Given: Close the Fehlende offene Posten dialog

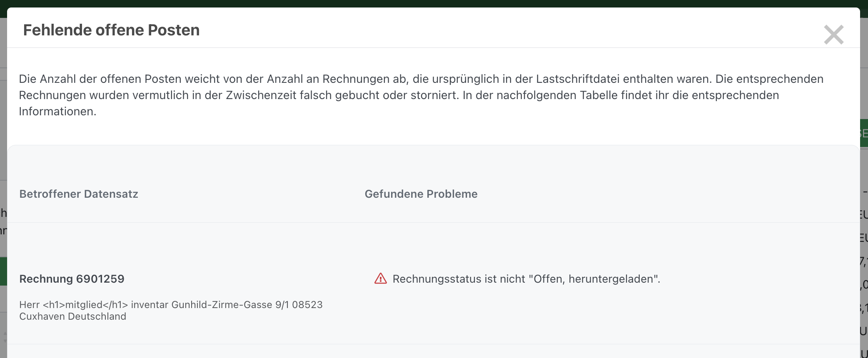Looking at the screenshot, I should (x=833, y=35).
